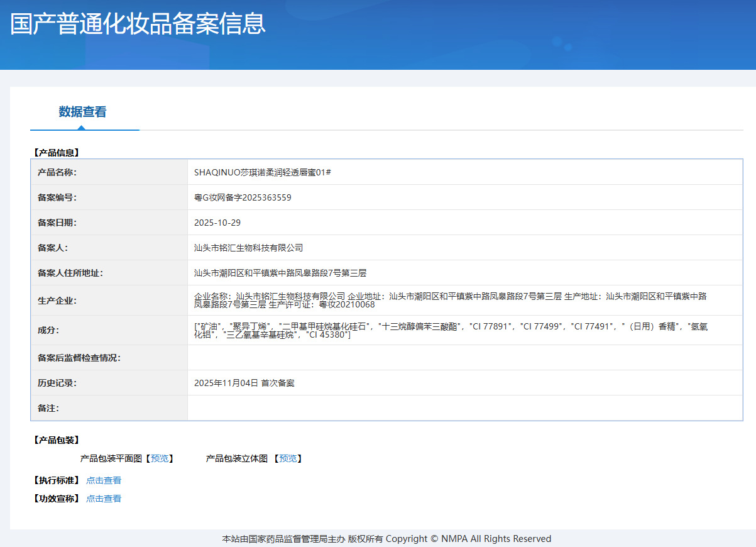Image resolution: width=756 pixels, height=547 pixels.
Task: Click 点击查看 next to 执行标准
Action: click(x=104, y=480)
